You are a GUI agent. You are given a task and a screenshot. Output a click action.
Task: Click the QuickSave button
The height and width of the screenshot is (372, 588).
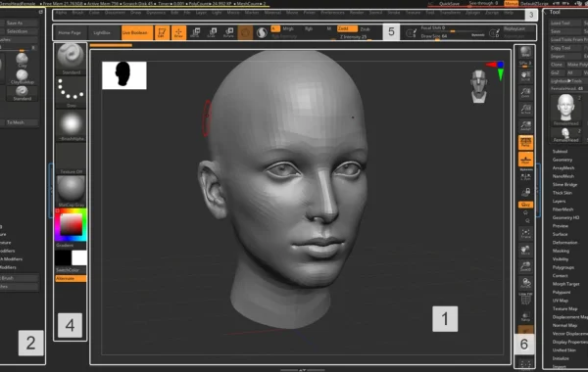(x=449, y=3)
